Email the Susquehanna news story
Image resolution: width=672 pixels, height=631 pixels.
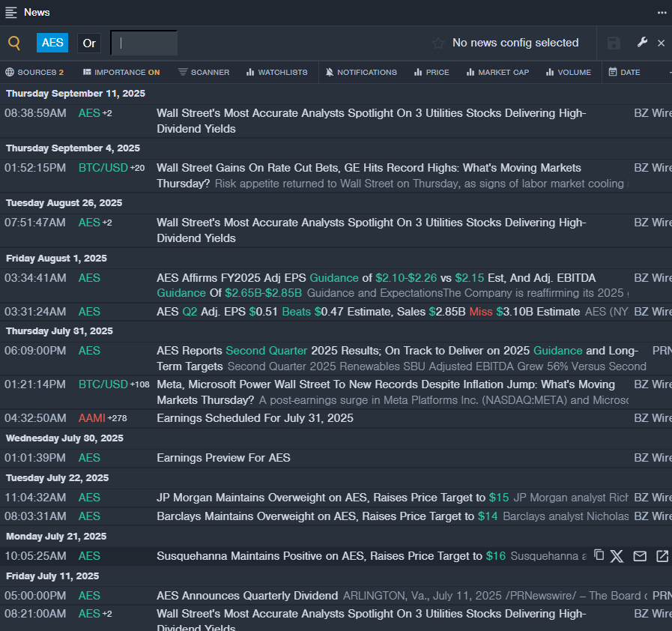tap(640, 555)
